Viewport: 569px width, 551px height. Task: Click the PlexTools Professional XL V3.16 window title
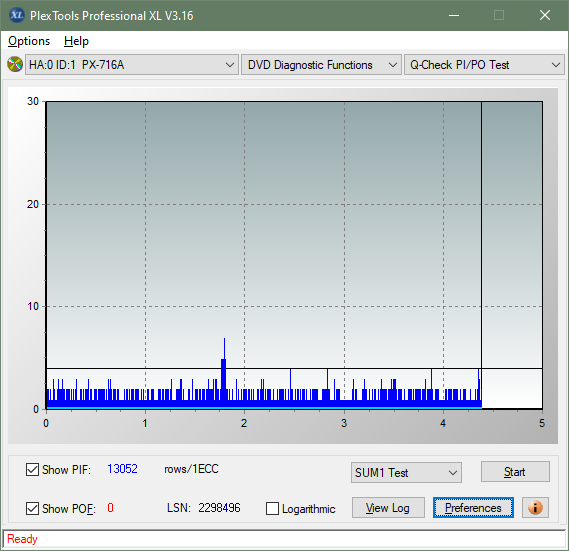point(112,16)
